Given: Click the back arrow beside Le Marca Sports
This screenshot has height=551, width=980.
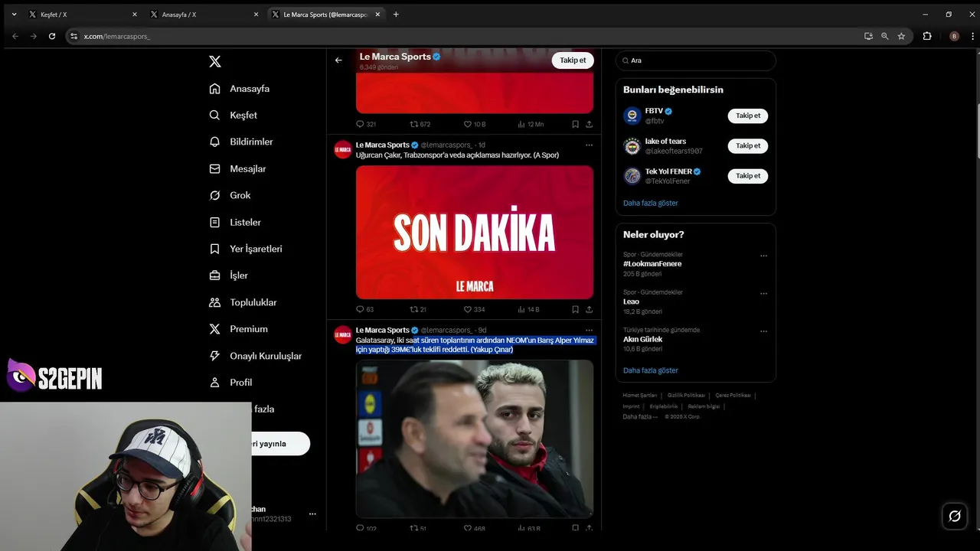Looking at the screenshot, I should [338, 60].
